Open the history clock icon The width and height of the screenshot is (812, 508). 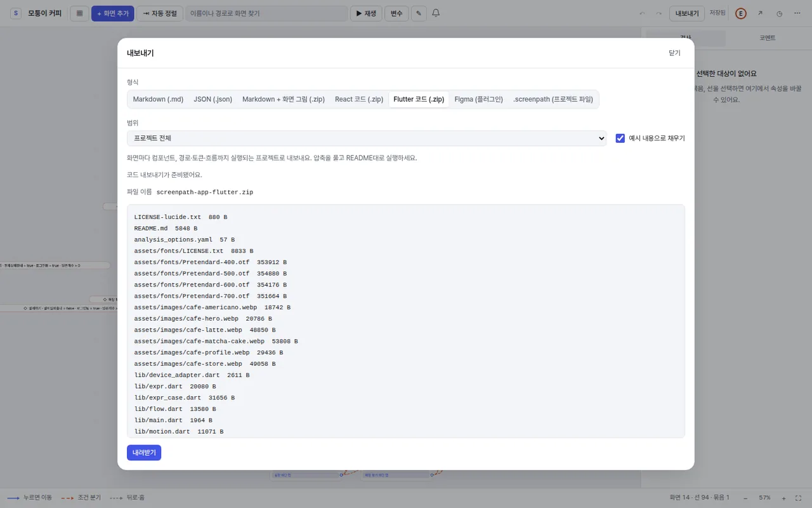click(x=779, y=13)
